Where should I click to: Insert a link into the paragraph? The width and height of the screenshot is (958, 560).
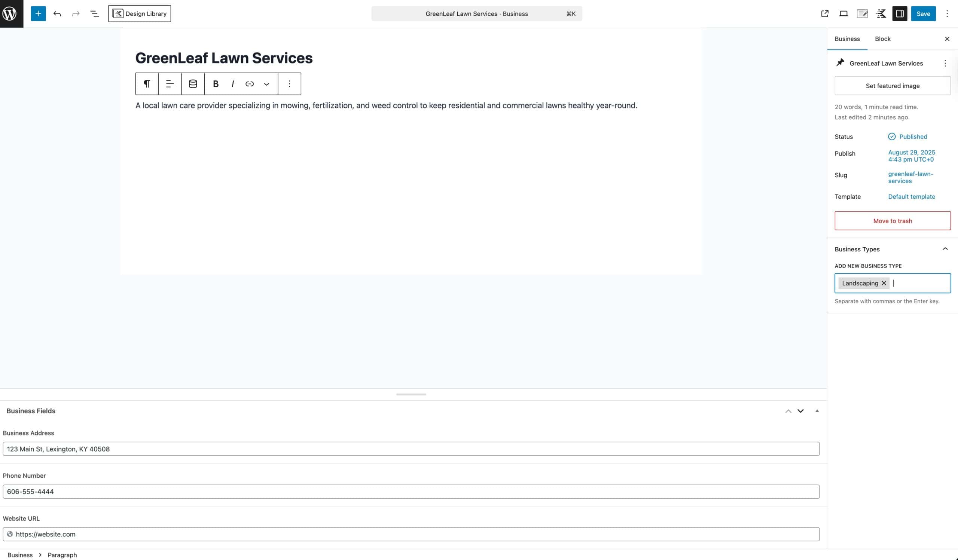pyautogui.click(x=249, y=83)
